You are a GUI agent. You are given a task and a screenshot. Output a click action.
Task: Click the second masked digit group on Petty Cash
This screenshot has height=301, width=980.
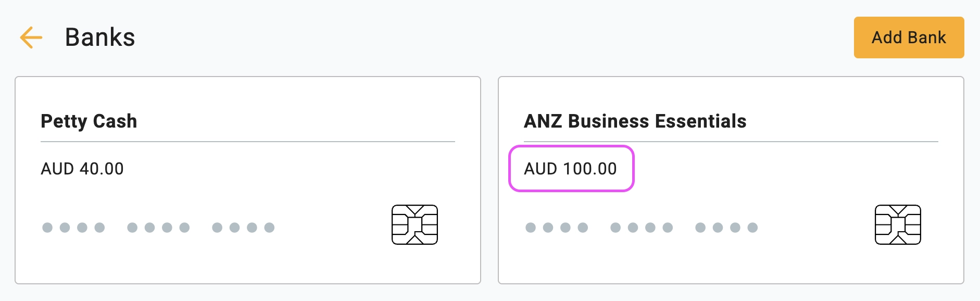pyautogui.click(x=158, y=228)
